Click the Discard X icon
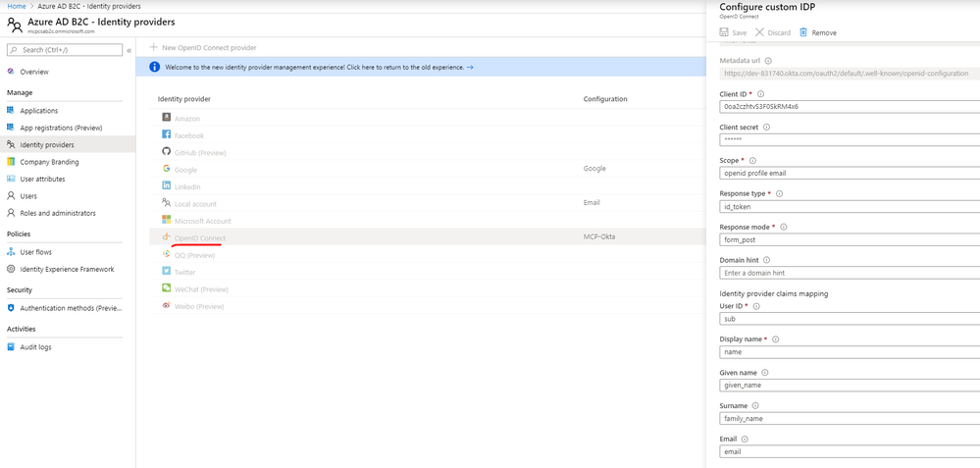This screenshot has height=468, width=980. pos(759,32)
